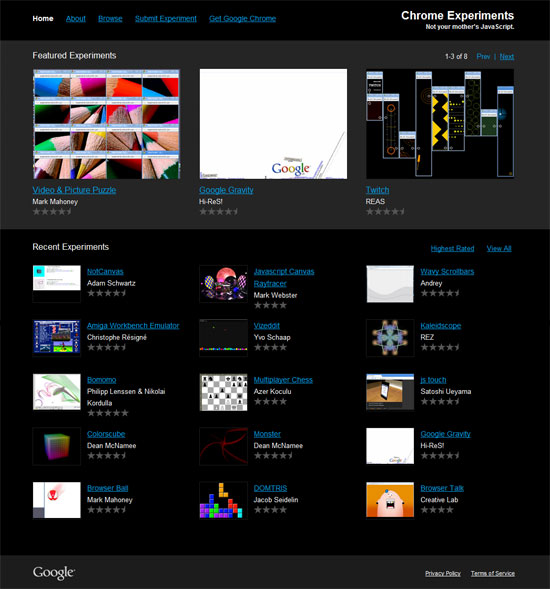Click the Submit Experiment link
The height and width of the screenshot is (589, 550).
(x=166, y=19)
